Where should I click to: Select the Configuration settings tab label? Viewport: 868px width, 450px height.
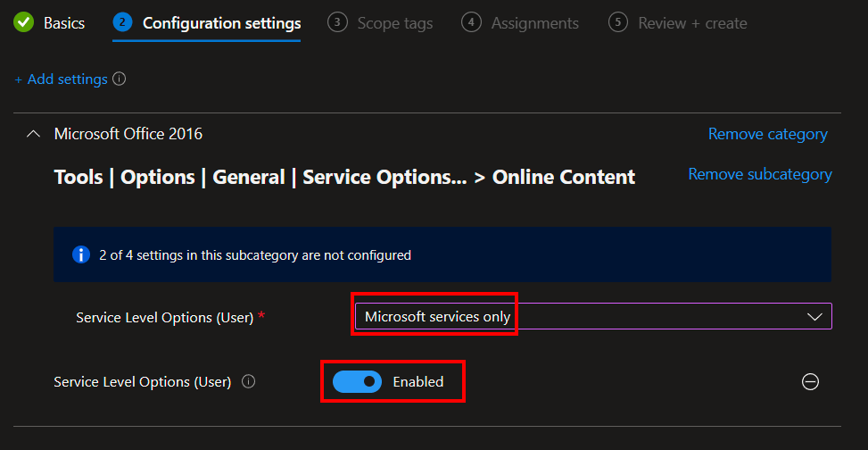pyautogui.click(x=221, y=22)
